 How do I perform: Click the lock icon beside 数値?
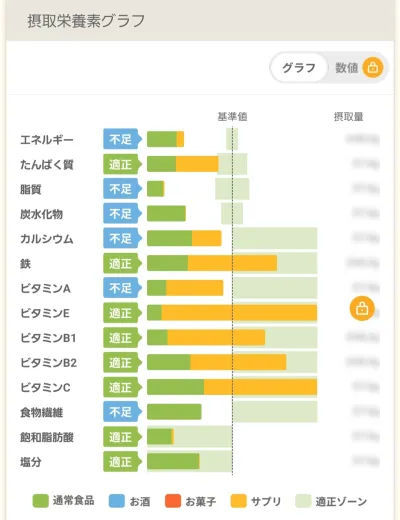click(x=373, y=68)
